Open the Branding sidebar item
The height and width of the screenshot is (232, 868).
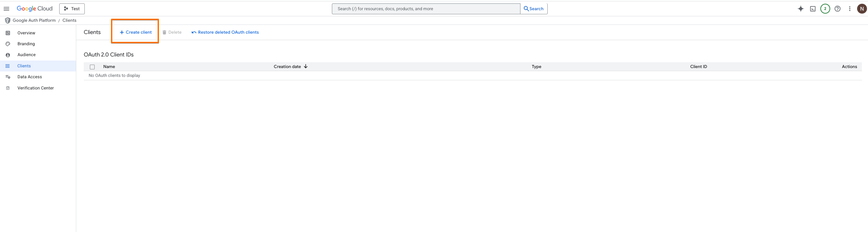click(x=26, y=44)
